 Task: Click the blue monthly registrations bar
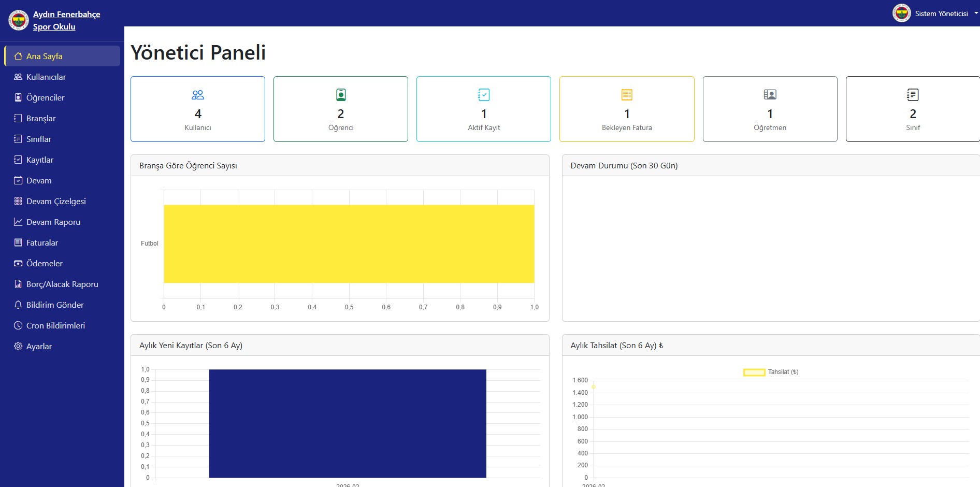pyautogui.click(x=348, y=423)
